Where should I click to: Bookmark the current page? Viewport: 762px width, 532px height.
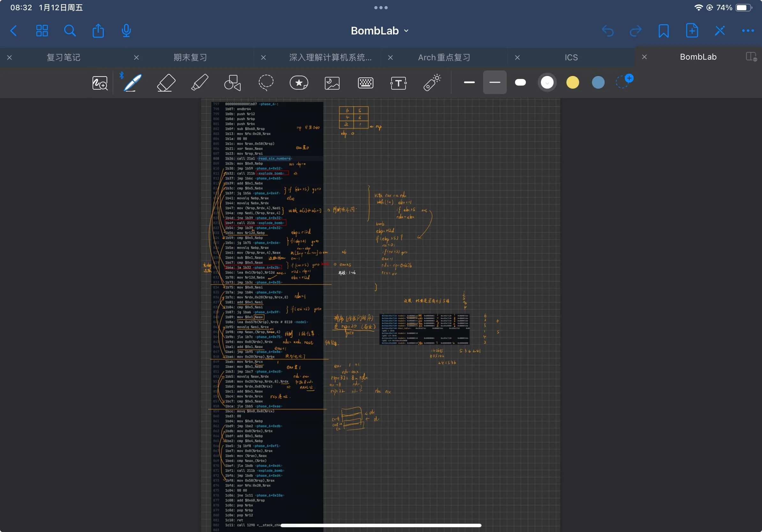pyautogui.click(x=663, y=31)
